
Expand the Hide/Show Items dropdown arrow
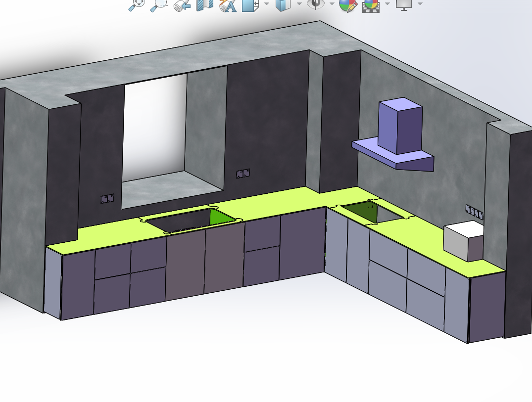point(332,4)
